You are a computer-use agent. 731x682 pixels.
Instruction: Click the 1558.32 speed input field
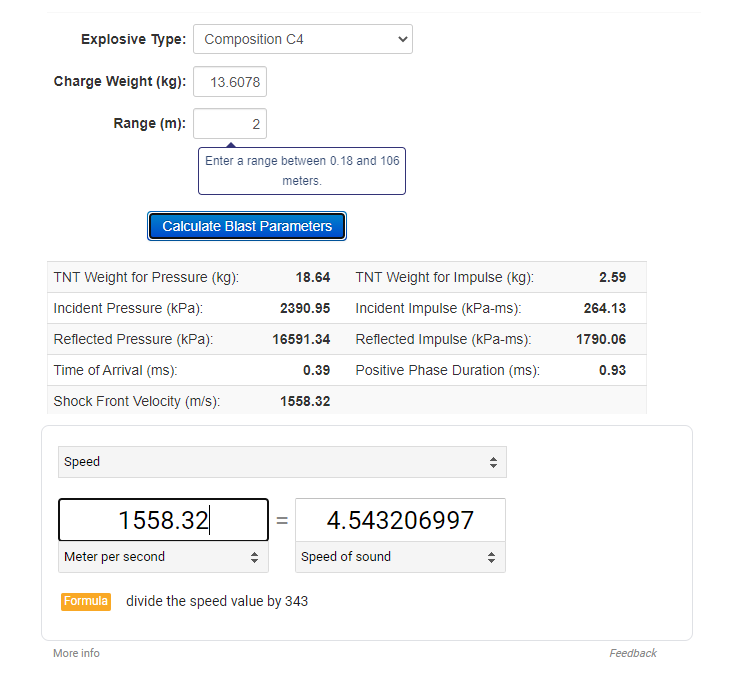(163, 520)
